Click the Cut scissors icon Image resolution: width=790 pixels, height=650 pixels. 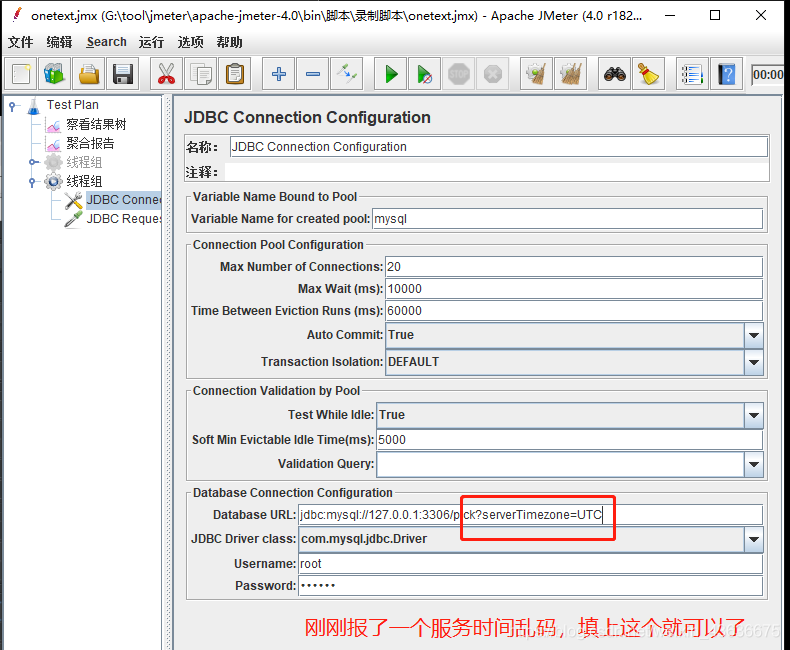pyautogui.click(x=166, y=75)
